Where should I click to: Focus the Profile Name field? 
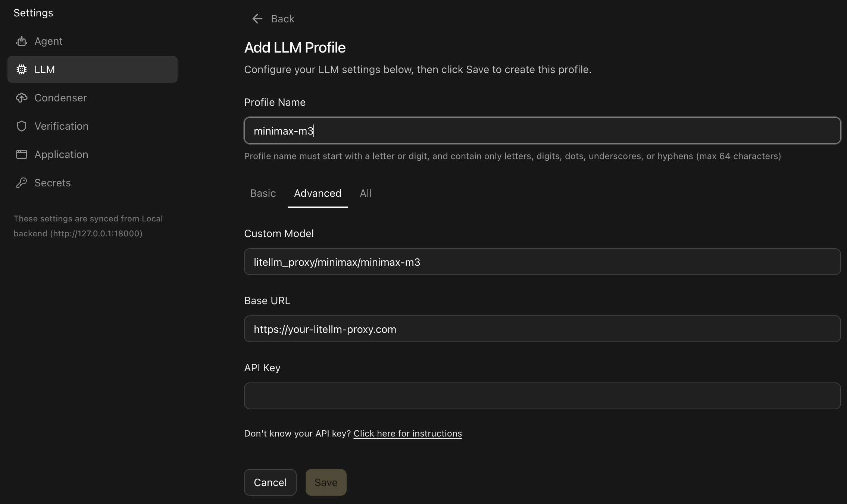pos(542,130)
